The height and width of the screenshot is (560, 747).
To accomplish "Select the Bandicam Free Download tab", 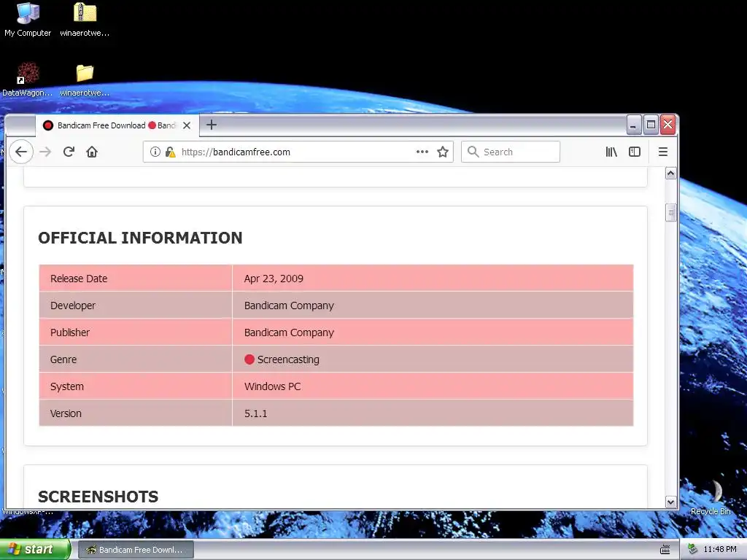I will click(117, 125).
